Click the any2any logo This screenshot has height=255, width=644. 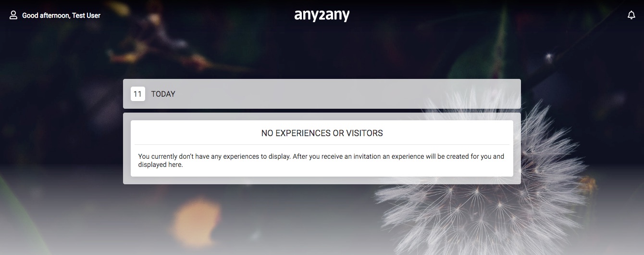tap(322, 16)
